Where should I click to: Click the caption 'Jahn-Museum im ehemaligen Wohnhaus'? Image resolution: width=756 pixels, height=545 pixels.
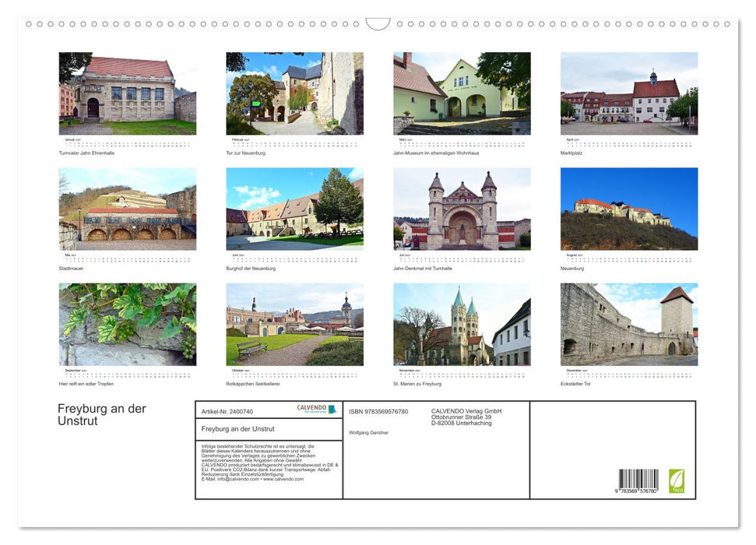click(436, 153)
